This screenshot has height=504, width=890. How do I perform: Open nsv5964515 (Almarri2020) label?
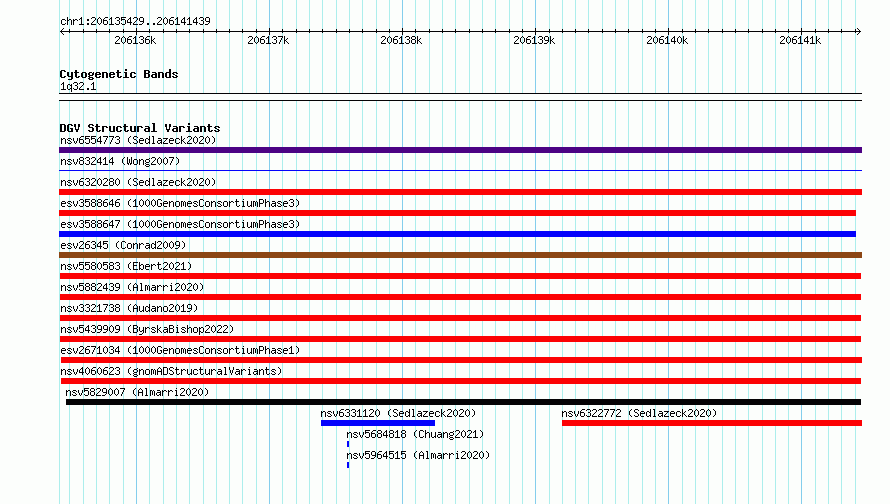(418, 455)
